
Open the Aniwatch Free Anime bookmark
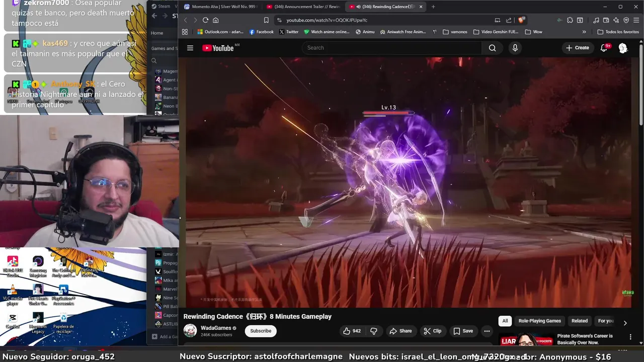(403, 32)
